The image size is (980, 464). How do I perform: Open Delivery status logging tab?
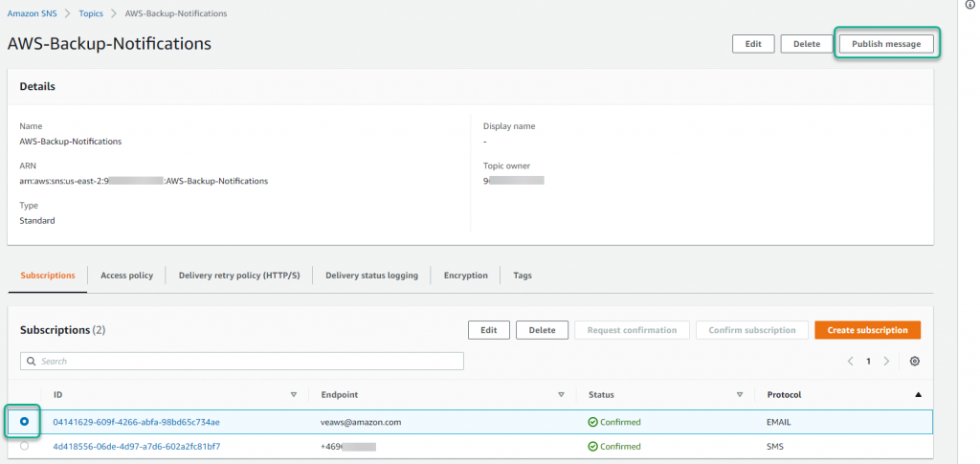tap(372, 276)
